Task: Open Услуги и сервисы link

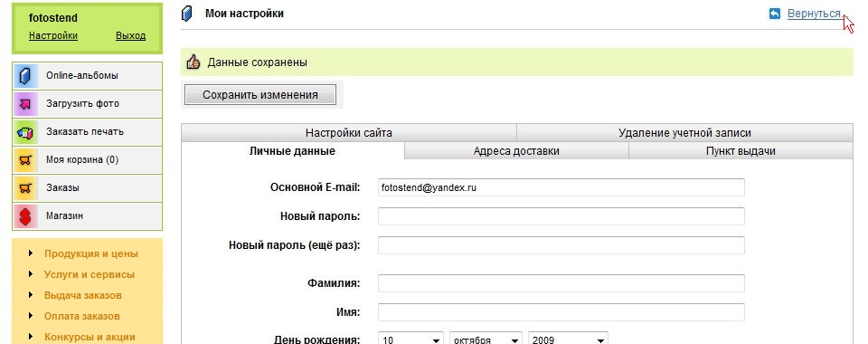Action: pyautogui.click(x=90, y=275)
